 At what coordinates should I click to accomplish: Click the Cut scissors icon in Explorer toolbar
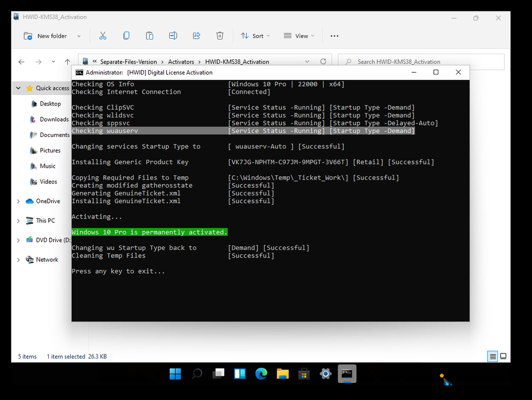coord(103,35)
